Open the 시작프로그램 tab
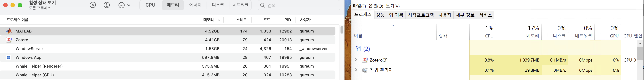This screenshot has width=644, height=80. pos(421,15)
